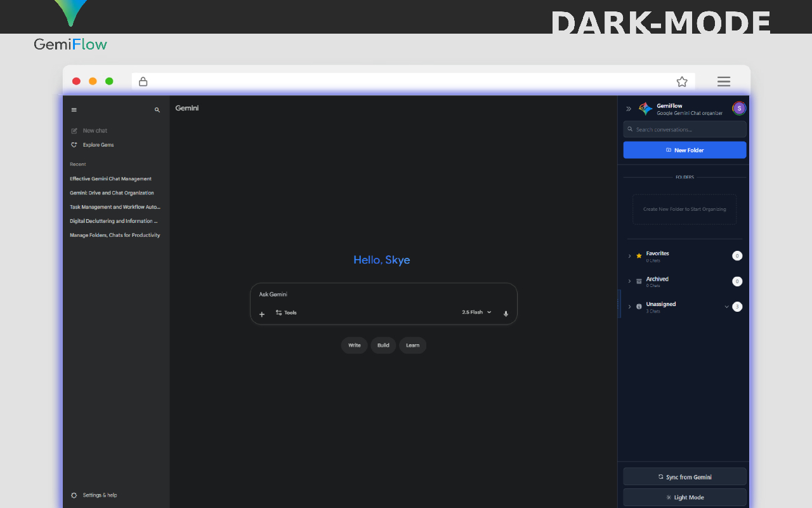Open the Tools menu in prompt box
The height and width of the screenshot is (508, 812).
[x=286, y=312]
